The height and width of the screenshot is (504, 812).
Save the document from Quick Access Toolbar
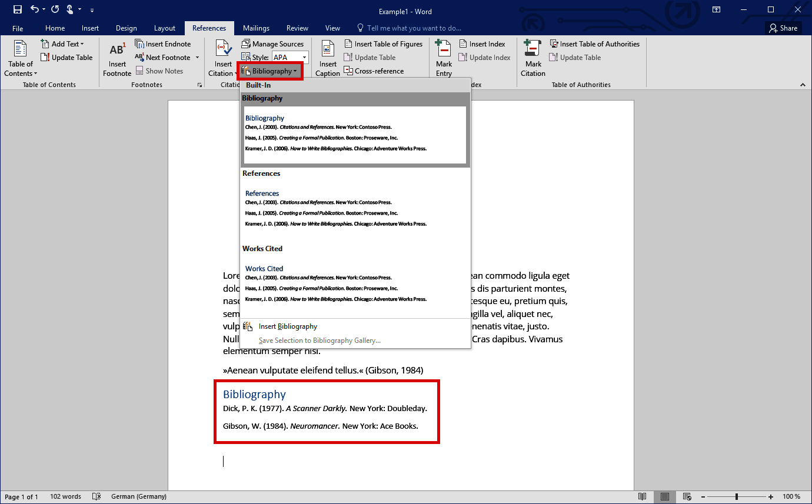[16, 9]
